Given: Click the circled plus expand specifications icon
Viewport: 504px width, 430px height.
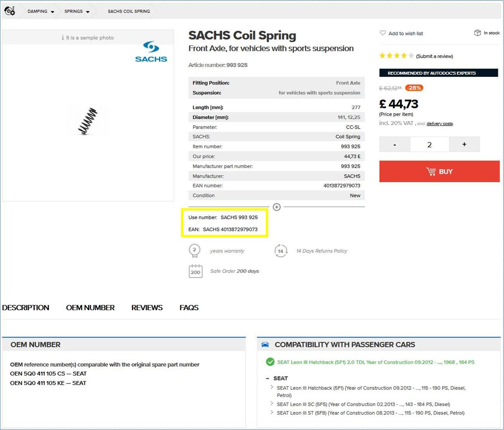Looking at the screenshot, I should pos(276,207).
